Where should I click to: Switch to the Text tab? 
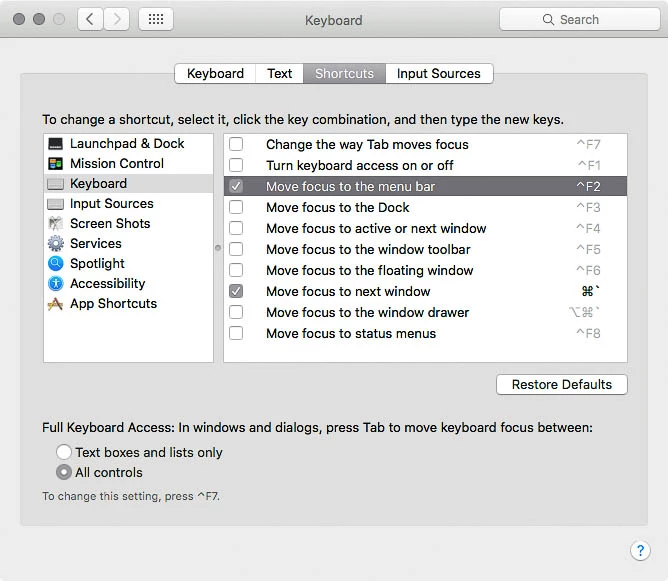[x=279, y=74]
